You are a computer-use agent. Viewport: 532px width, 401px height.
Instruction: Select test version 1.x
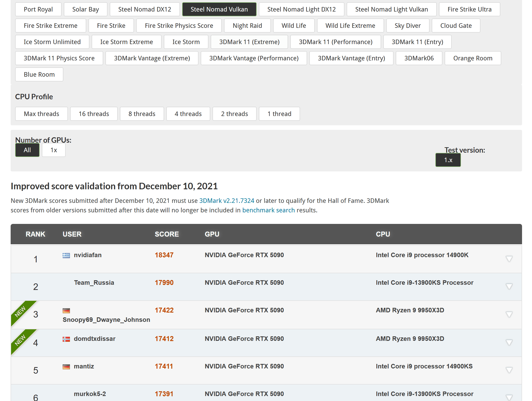448,160
